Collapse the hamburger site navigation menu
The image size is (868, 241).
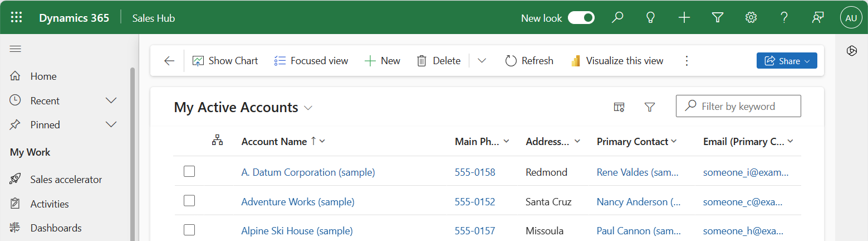pyautogui.click(x=16, y=49)
